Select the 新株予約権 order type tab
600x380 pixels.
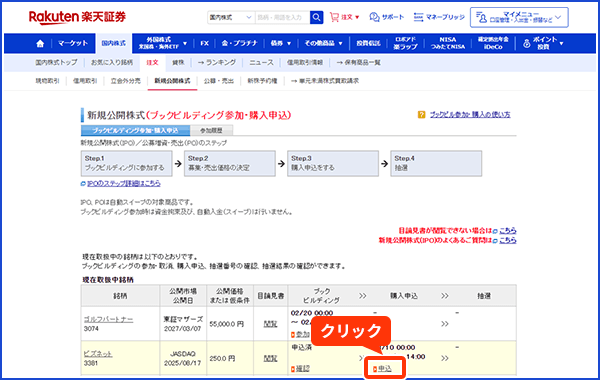[262, 81]
